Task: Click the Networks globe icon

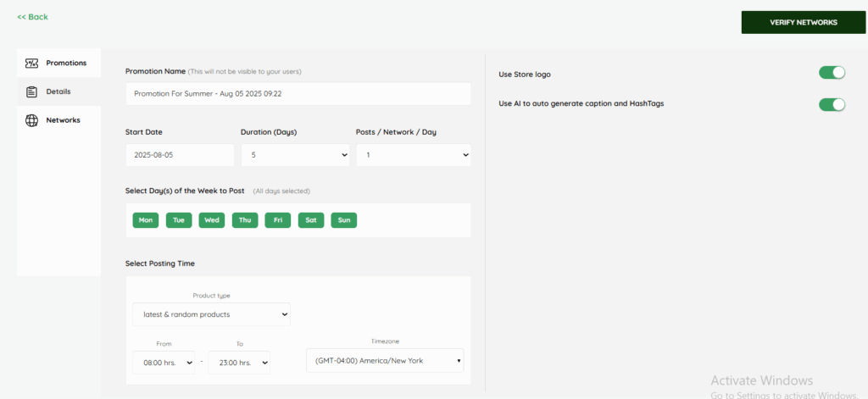Action: (x=31, y=120)
